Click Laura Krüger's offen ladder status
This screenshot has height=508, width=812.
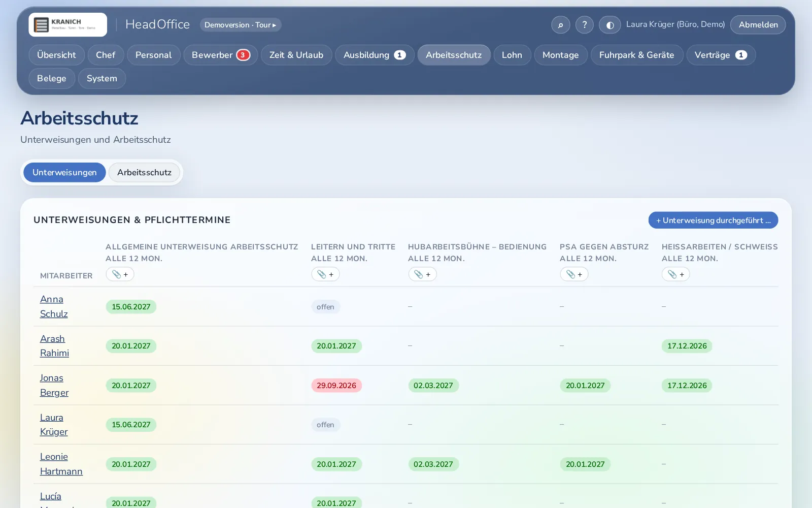click(x=325, y=425)
